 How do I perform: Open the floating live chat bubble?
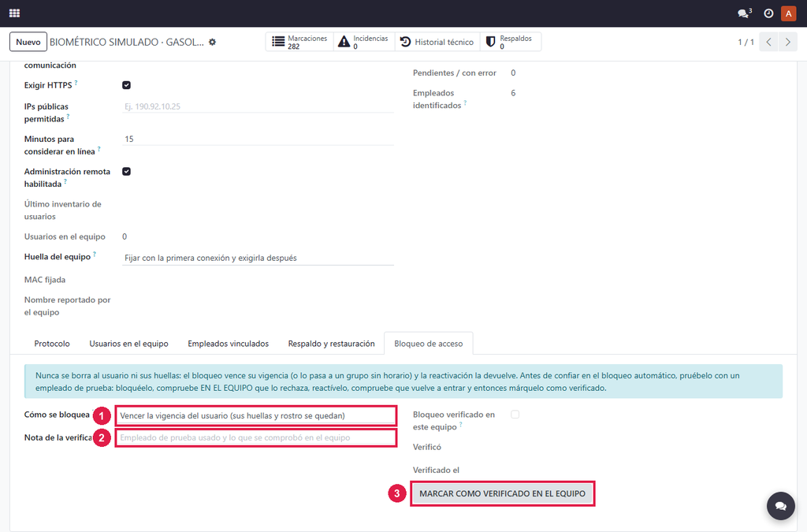pos(781,506)
